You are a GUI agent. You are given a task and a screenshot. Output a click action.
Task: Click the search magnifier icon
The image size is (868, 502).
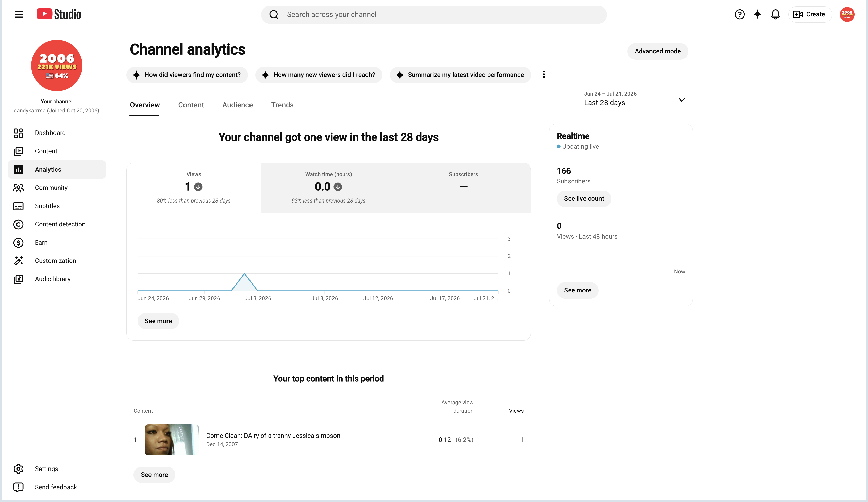[274, 14]
